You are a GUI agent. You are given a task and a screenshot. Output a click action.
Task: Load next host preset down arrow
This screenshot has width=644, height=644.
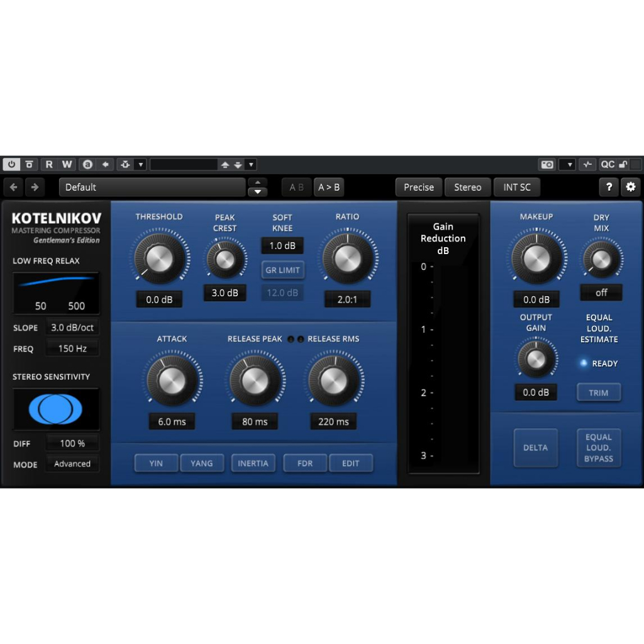click(238, 164)
